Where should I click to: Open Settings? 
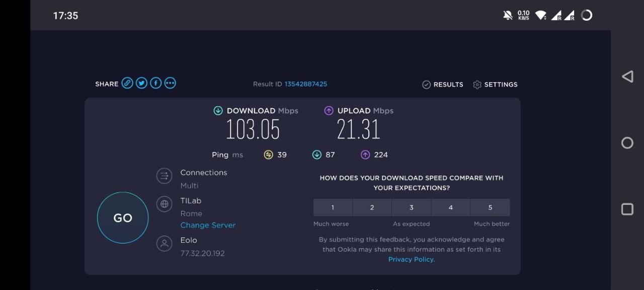click(495, 85)
